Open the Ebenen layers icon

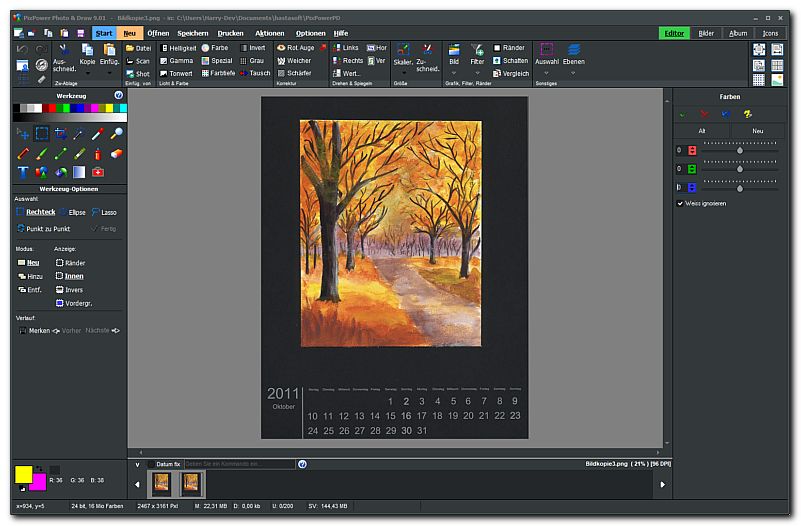(574, 50)
